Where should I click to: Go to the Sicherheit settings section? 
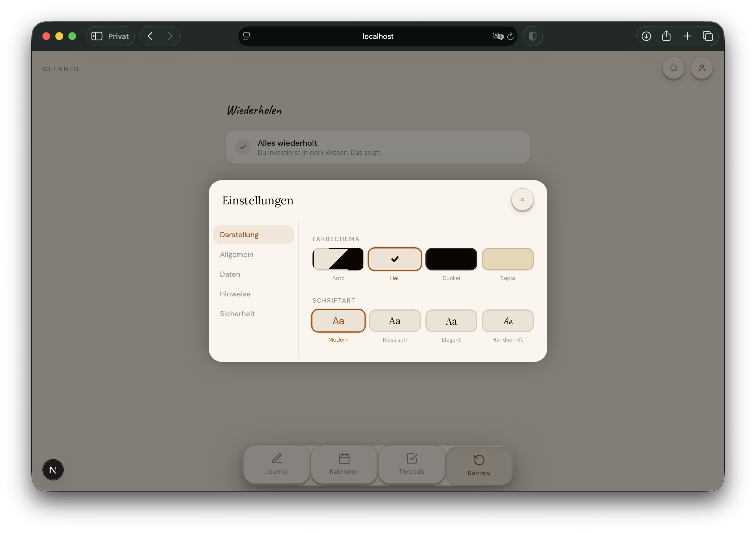253,314
